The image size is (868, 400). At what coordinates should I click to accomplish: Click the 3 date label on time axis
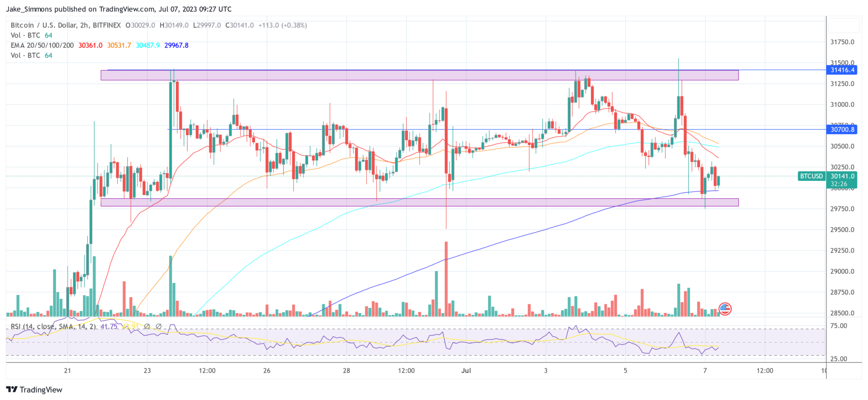(x=546, y=371)
